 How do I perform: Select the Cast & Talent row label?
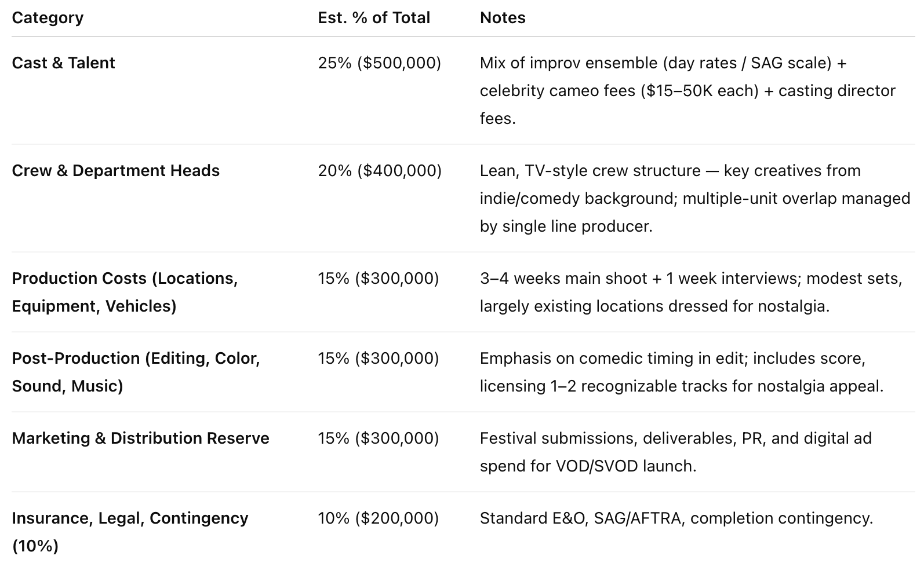(63, 63)
